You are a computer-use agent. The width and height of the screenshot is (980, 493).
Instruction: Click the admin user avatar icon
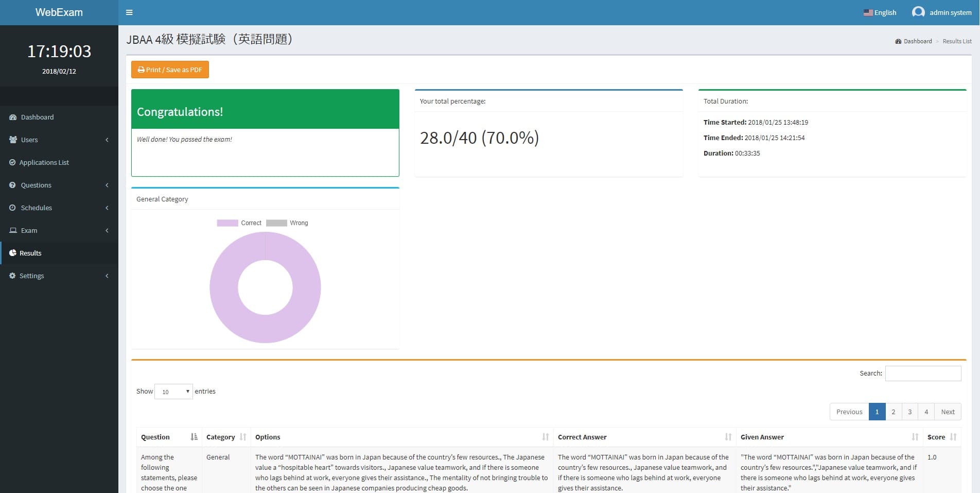[x=918, y=12]
